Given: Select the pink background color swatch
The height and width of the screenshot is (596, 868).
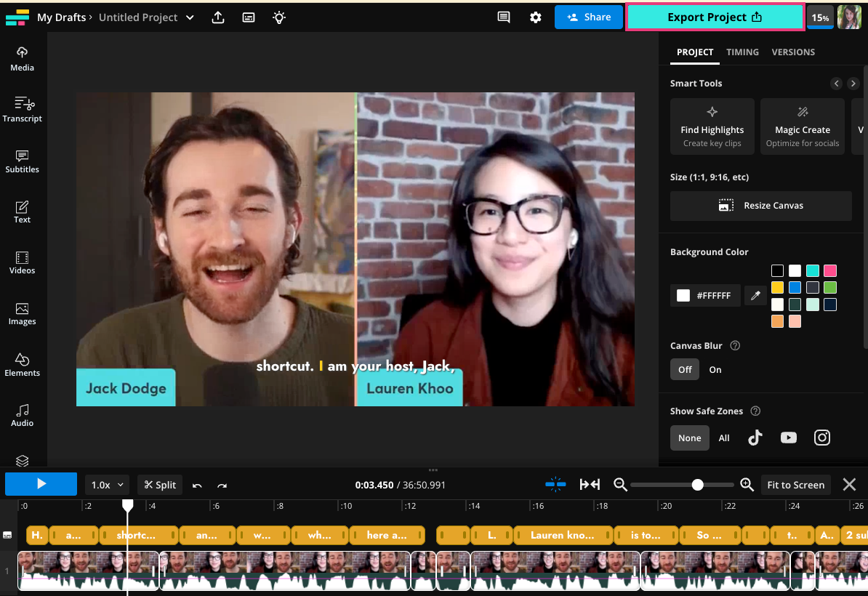Looking at the screenshot, I should pos(830,270).
